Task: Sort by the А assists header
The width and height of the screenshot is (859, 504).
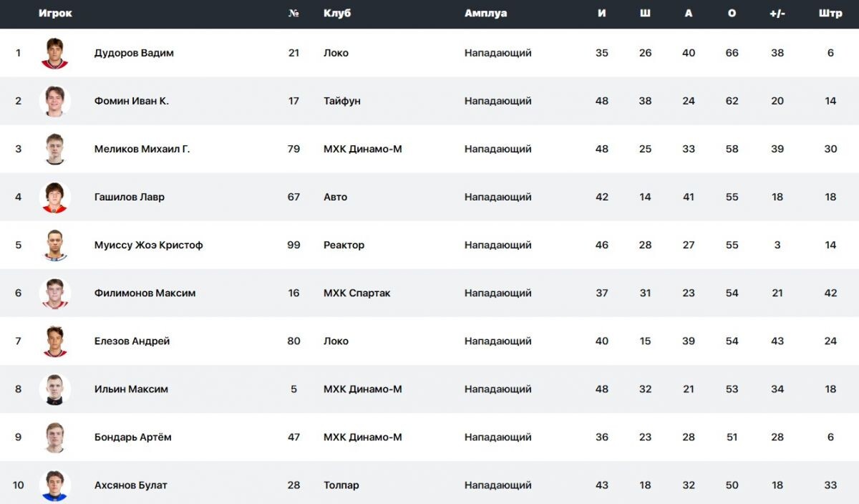Action: pos(689,14)
